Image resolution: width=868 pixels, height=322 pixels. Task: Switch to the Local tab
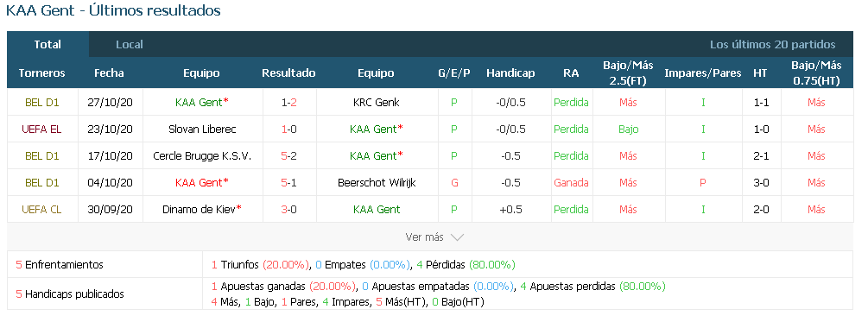130,45
